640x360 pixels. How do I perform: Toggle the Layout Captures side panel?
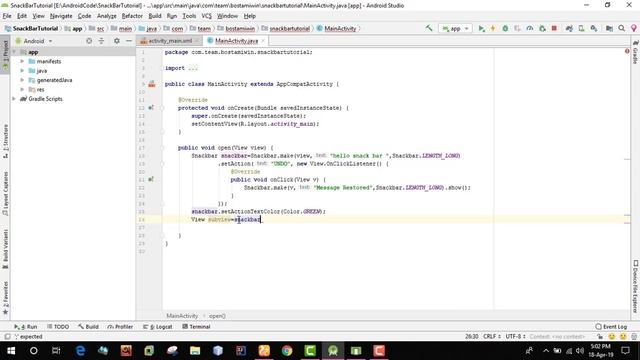[5, 193]
